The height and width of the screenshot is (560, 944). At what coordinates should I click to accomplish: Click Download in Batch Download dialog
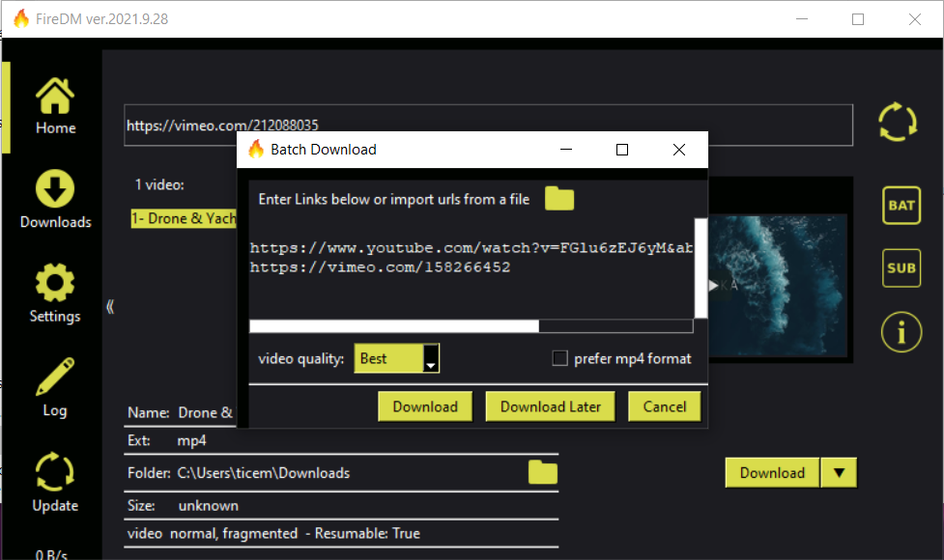pos(425,406)
